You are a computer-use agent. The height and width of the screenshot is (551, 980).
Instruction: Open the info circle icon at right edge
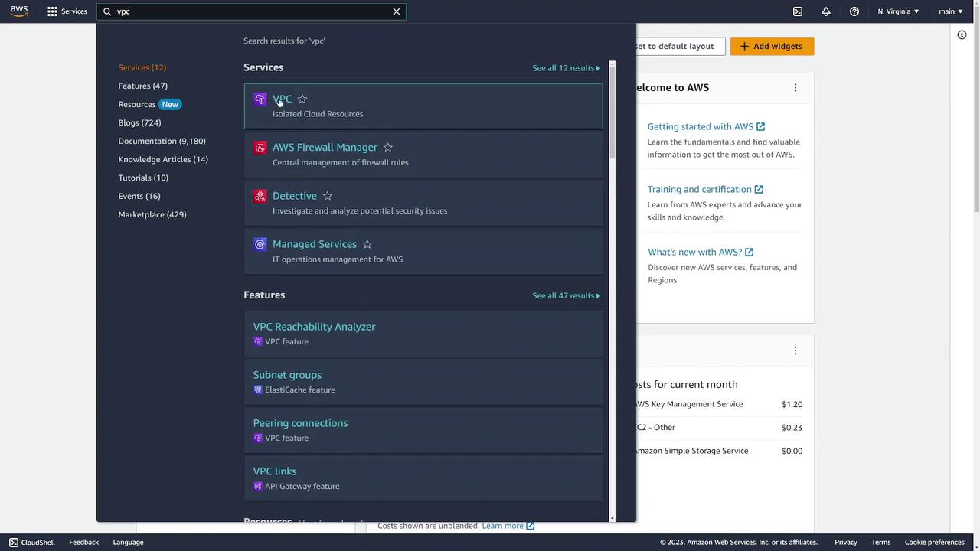click(962, 34)
